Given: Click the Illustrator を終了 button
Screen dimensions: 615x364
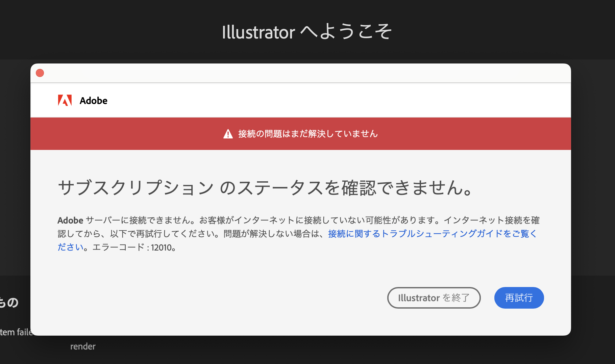Looking at the screenshot, I should (x=434, y=297).
